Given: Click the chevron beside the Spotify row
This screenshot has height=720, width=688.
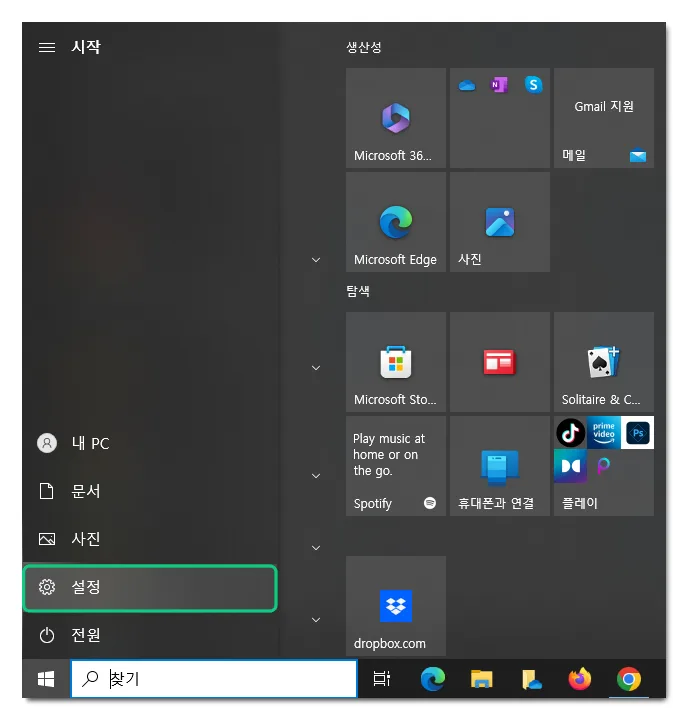Looking at the screenshot, I should tap(316, 476).
